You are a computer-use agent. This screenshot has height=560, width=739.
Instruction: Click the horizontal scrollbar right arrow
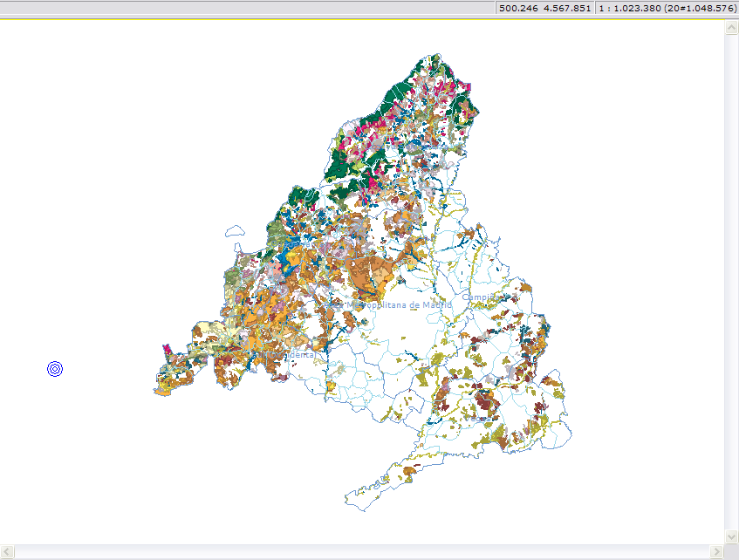click(x=716, y=552)
